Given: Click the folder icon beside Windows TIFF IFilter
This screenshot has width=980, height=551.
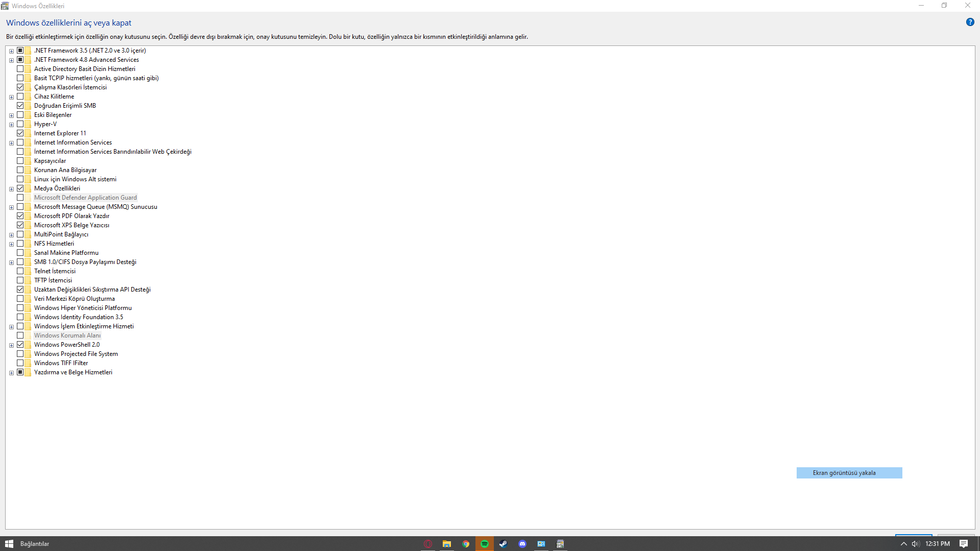Looking at the screenshot, I should coord(28,363).
